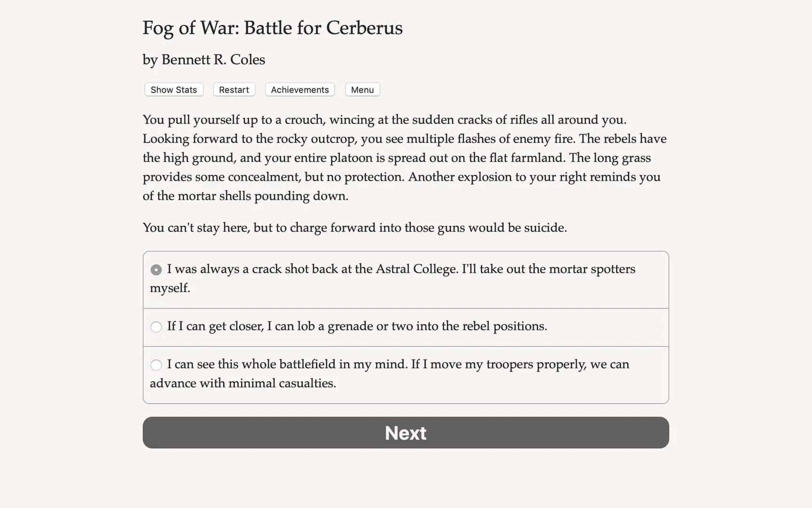The height and width of the screenshot is (508, 812).
Task: Click the second choice box text
Action: [357, 326]
